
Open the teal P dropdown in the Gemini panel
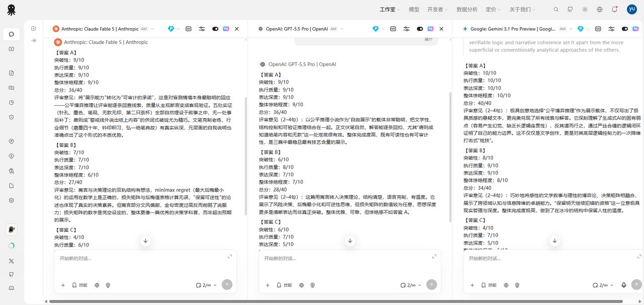click(x=583, y=29)
